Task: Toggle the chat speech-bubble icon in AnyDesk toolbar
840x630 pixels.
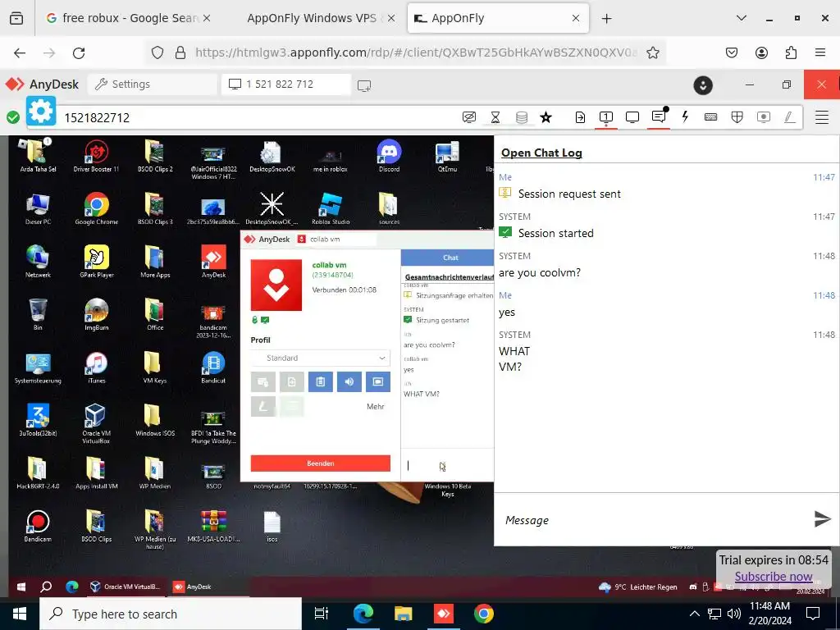Action: pos(659,116)
